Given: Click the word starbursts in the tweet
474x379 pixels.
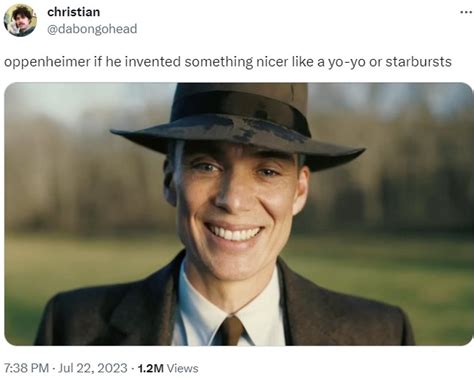Looking at the screenshot, I should point(418,62).
